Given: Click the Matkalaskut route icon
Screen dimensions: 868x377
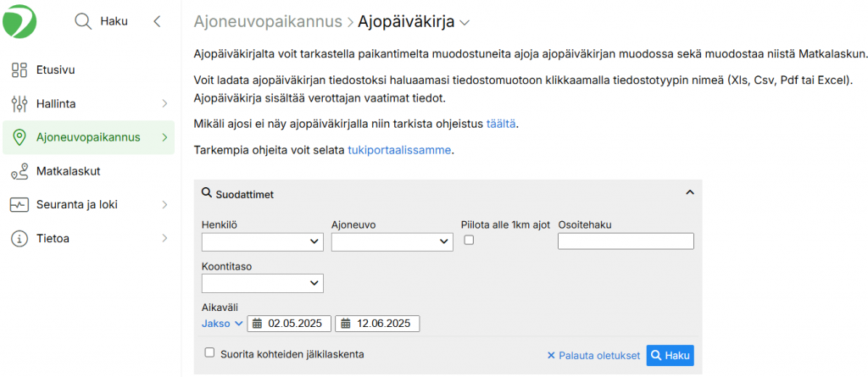Looking at the screenshot, I should tap(19, 171).
